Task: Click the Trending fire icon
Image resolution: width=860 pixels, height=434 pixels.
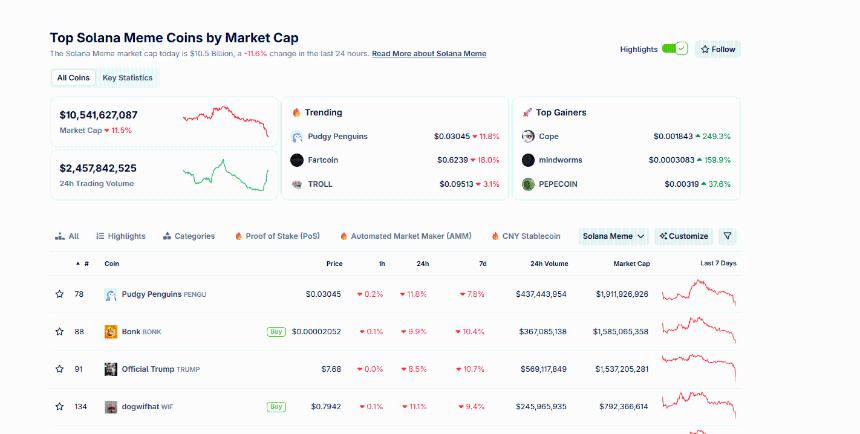Action: point(296,112)
